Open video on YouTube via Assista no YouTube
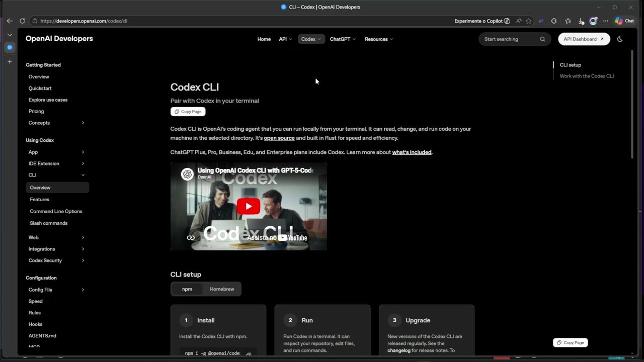The width and height of the screenshot is (644, 362). click(x=277, y=238)
